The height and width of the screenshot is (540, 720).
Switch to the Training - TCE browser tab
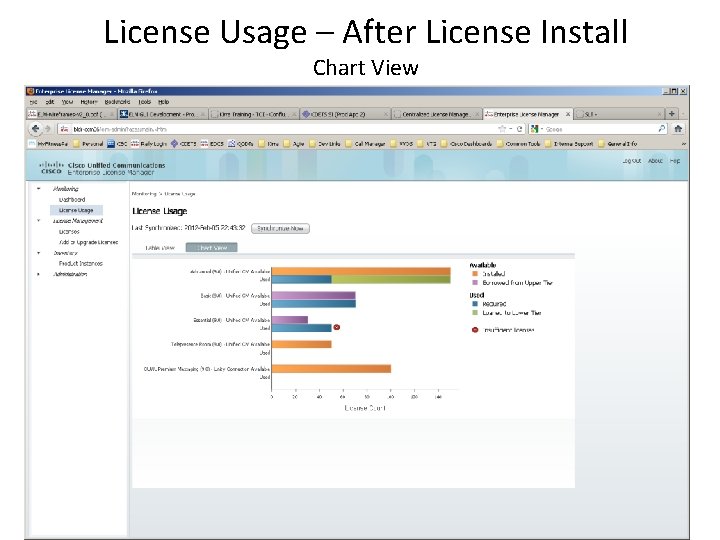(253, 114)
